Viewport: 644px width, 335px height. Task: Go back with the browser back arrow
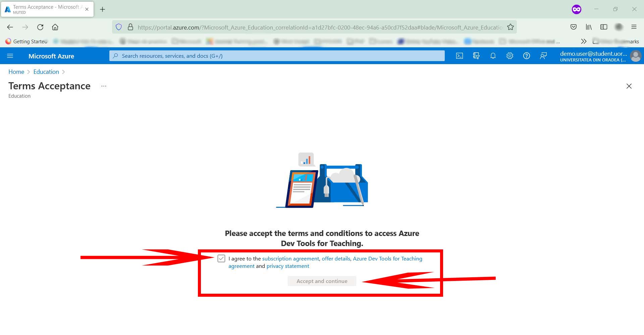10,27
